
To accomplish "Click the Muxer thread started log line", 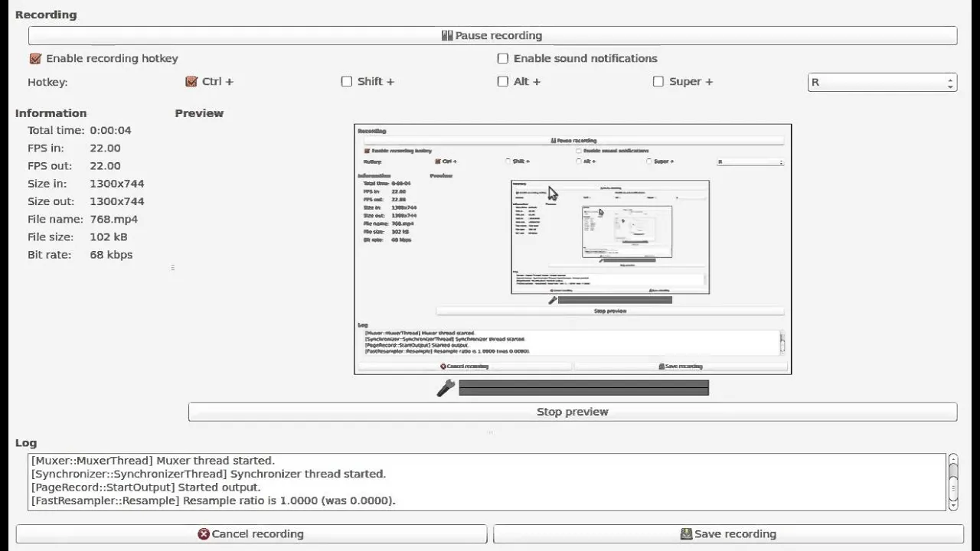I will point(152,461).
